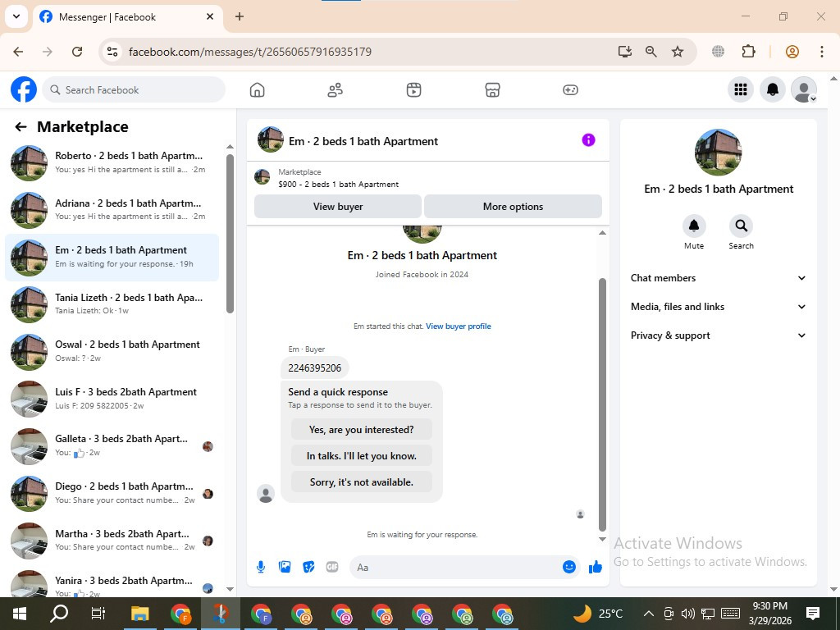The width and height of the screenshot is (840, 630).
Task: Click Em apartment thumbnail in right panel
Action: pos(718,152)
